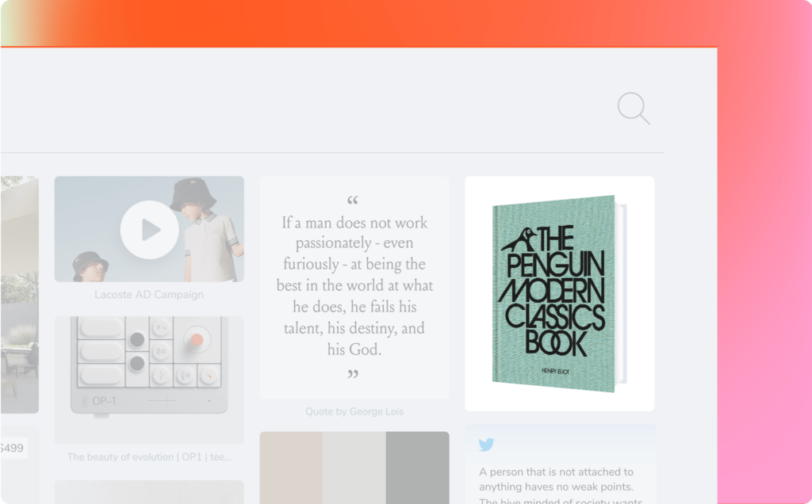Screen dimensions: 812x504
Task: Select the light gray middle color swatch
Action: [x=354, y=468]
